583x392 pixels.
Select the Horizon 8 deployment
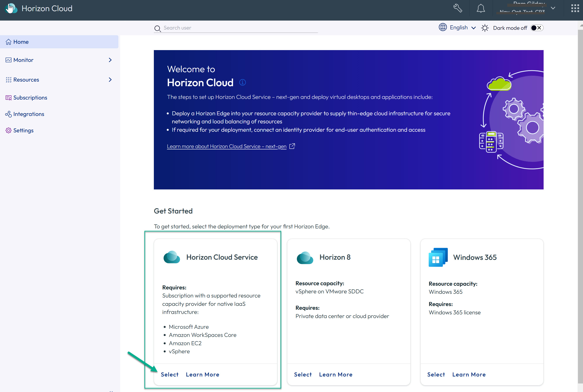pyautogui.click(x=303, y=374)
